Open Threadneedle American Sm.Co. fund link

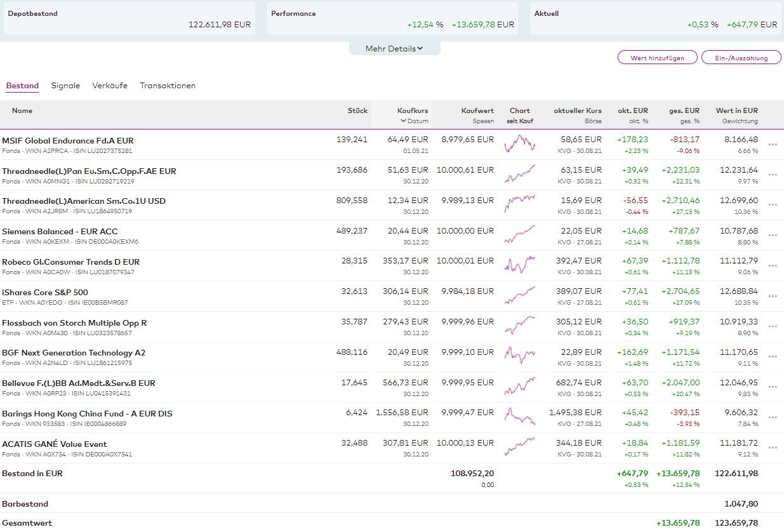[84, 201]
